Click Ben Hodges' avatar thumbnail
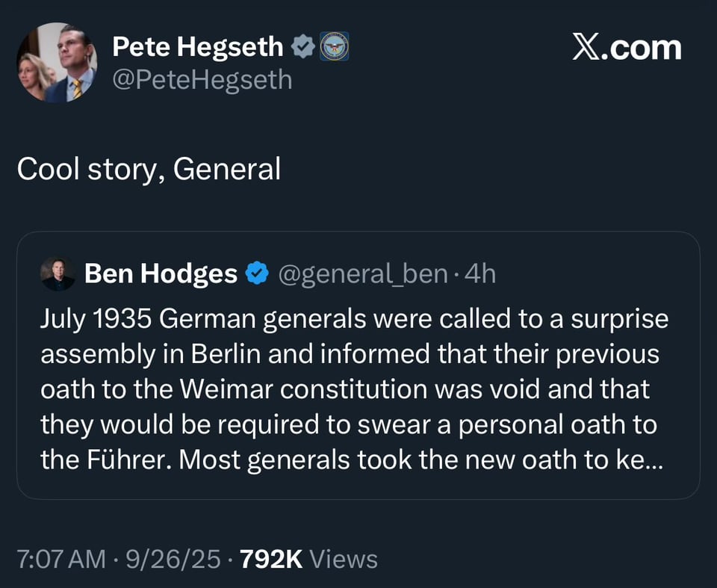 (x=59, y=273)
